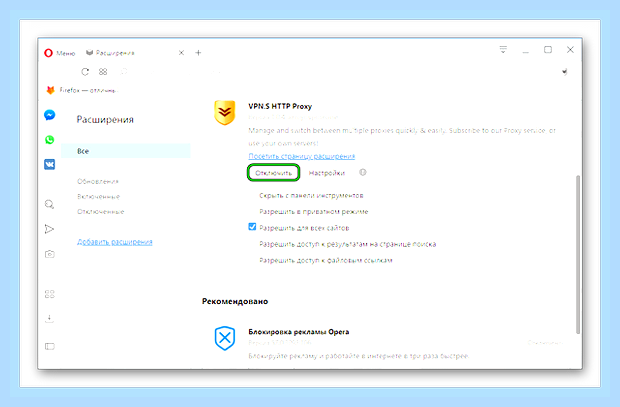Open the four-squares icon in sidebar

(49, 294)
